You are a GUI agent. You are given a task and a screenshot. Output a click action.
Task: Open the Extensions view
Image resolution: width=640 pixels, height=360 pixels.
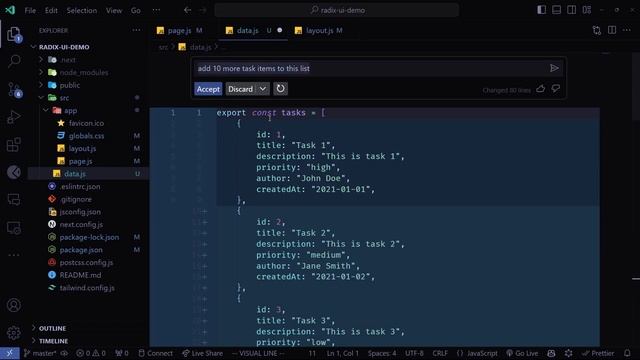pyautogui.click(x=14, y=144)
